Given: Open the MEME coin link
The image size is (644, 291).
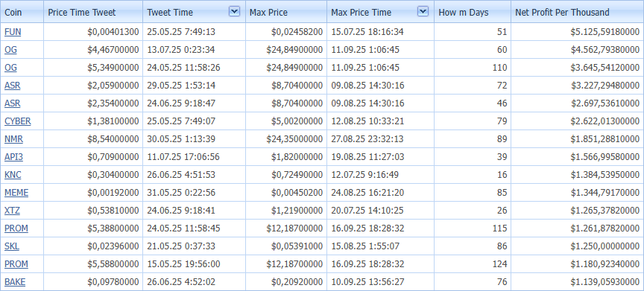Looking at the screenshot, I should (x=16, y=193).
